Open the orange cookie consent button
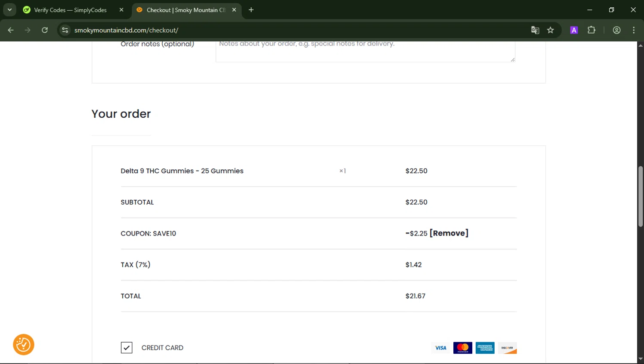The height and width of the screenshot is (364, 644). (x=24, y=345)
